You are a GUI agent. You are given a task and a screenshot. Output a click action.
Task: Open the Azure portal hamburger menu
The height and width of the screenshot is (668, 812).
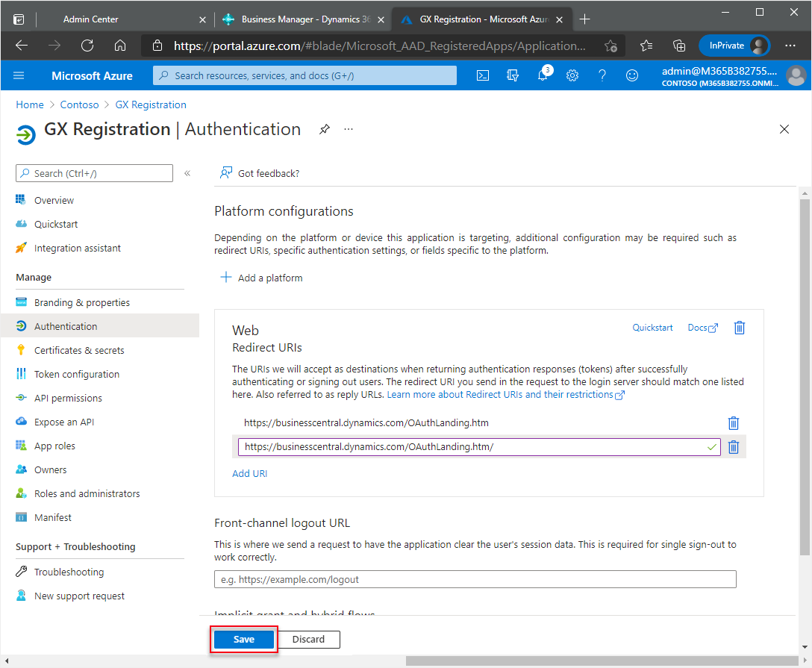(19, 75)
